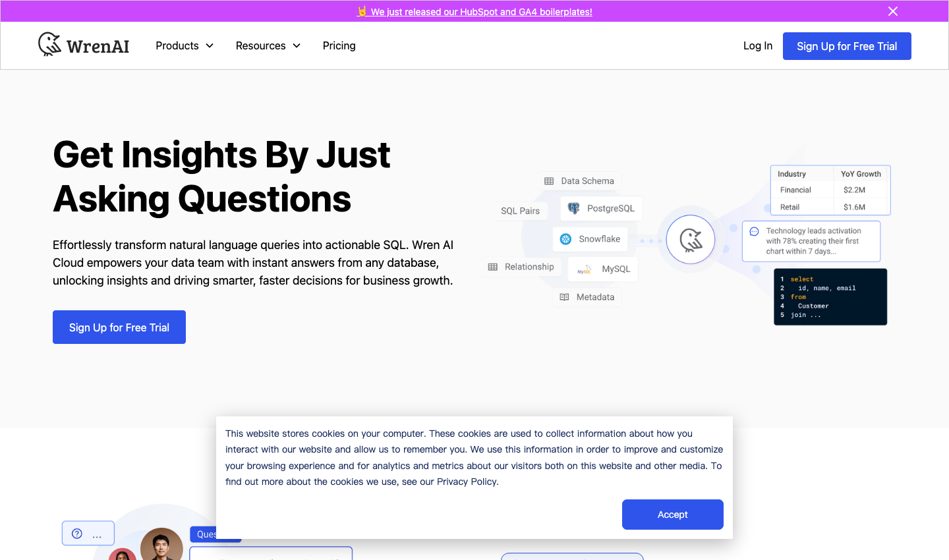The height and width of the screenshot is (560, 949).
Task: Click the Relationship table icon
Action: coord(493,267)
